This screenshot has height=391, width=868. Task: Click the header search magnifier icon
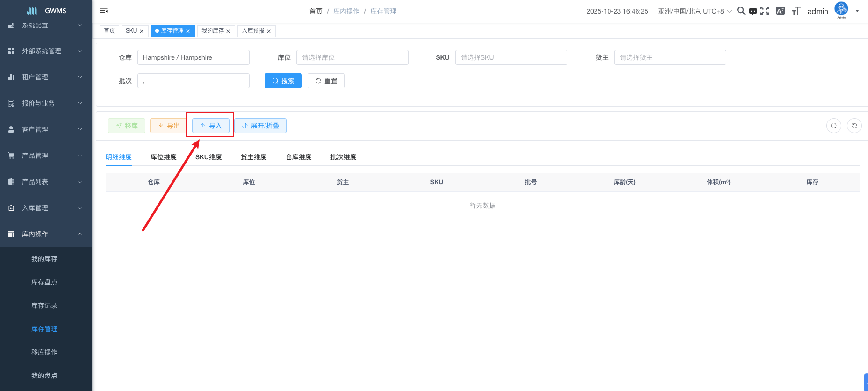click(x=741, y=11)
